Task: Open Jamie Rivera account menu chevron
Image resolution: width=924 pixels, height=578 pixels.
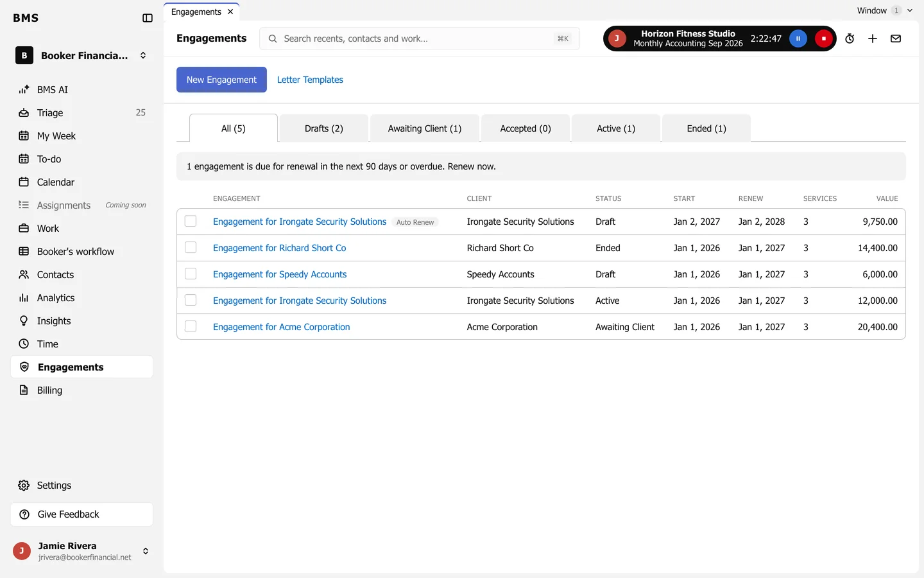Action: (146, 551)
